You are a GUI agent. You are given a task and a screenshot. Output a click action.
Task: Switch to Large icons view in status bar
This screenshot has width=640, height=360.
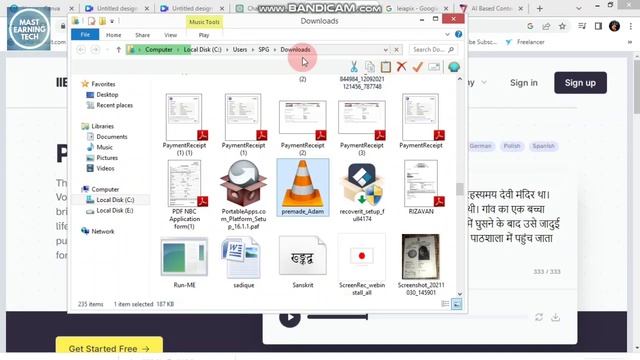click(x=457, y=304)
